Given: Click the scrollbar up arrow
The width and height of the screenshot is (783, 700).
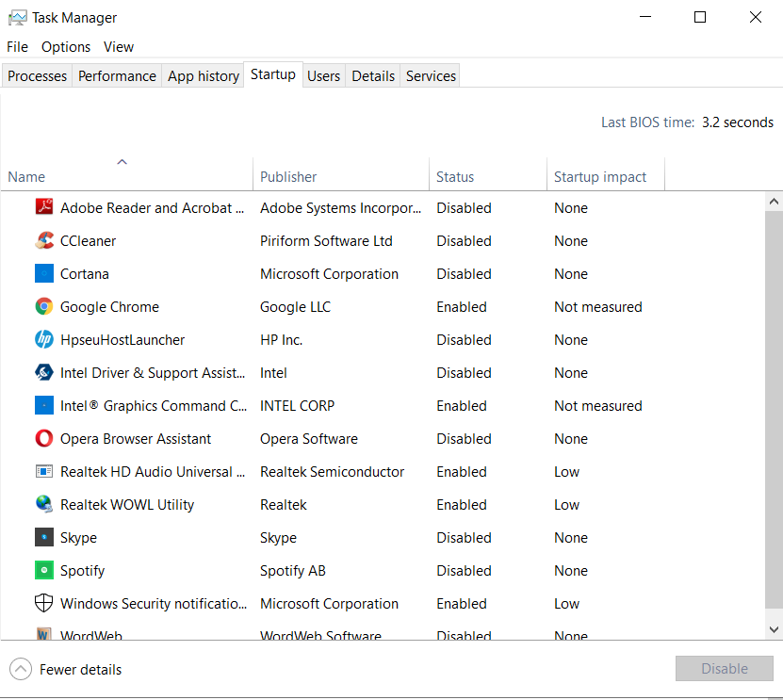Looking at the screenshot, I should (774, 202).
